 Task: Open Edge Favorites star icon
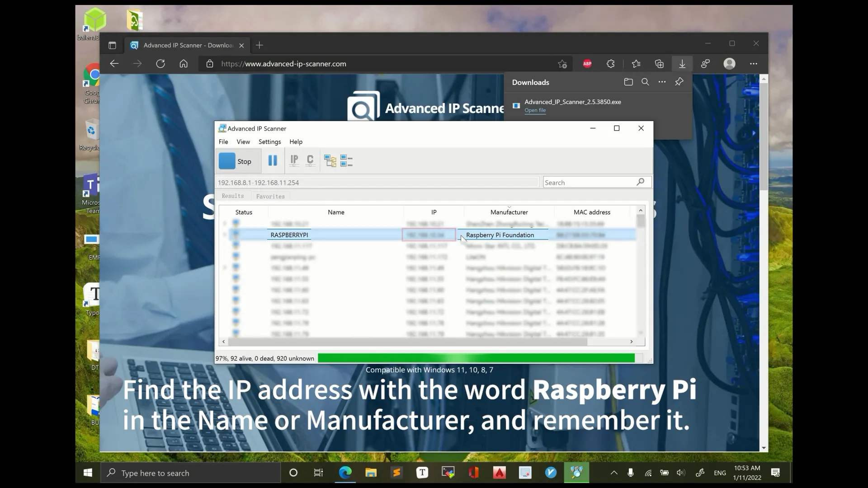636,64
